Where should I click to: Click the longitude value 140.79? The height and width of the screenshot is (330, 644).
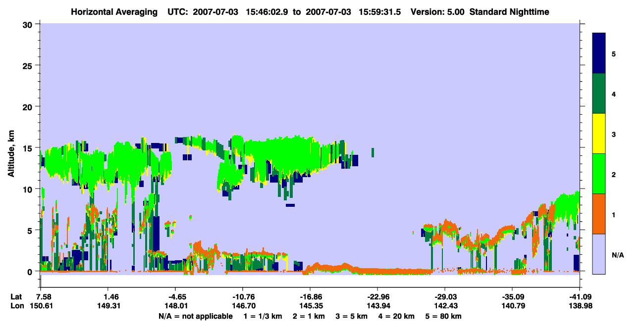pyautogui.click(x=513, y=306)
